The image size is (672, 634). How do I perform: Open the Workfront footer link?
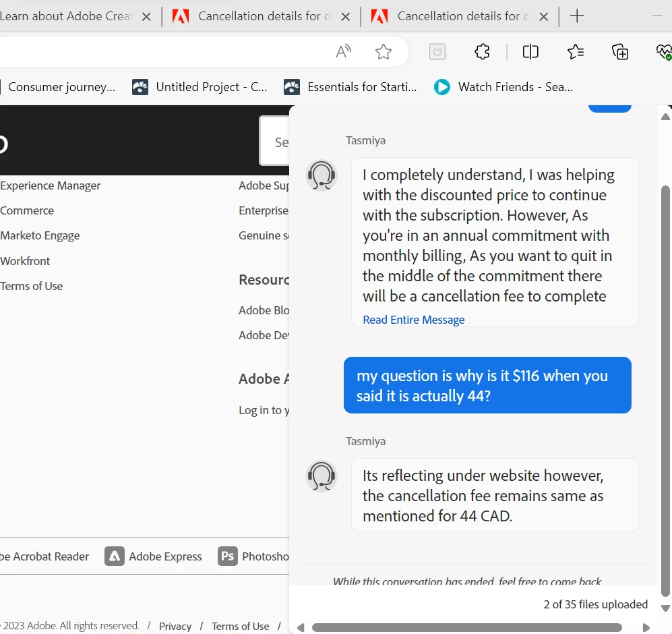25,261
